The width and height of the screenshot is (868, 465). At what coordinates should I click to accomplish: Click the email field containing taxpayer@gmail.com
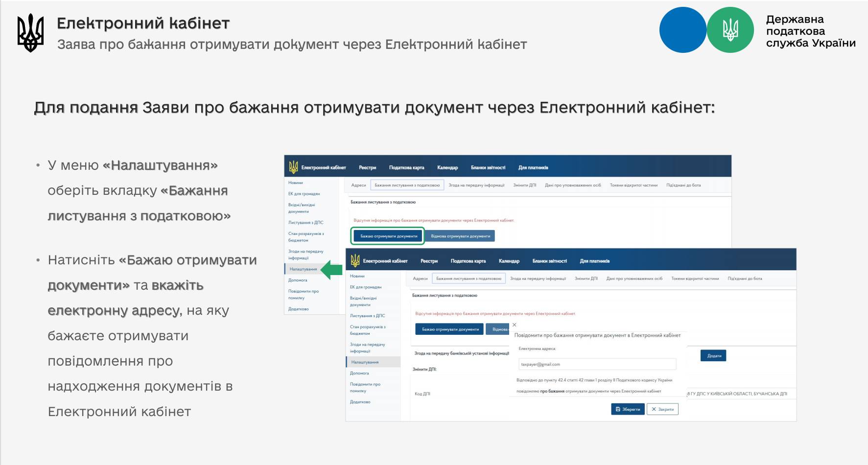click(597, 364)
